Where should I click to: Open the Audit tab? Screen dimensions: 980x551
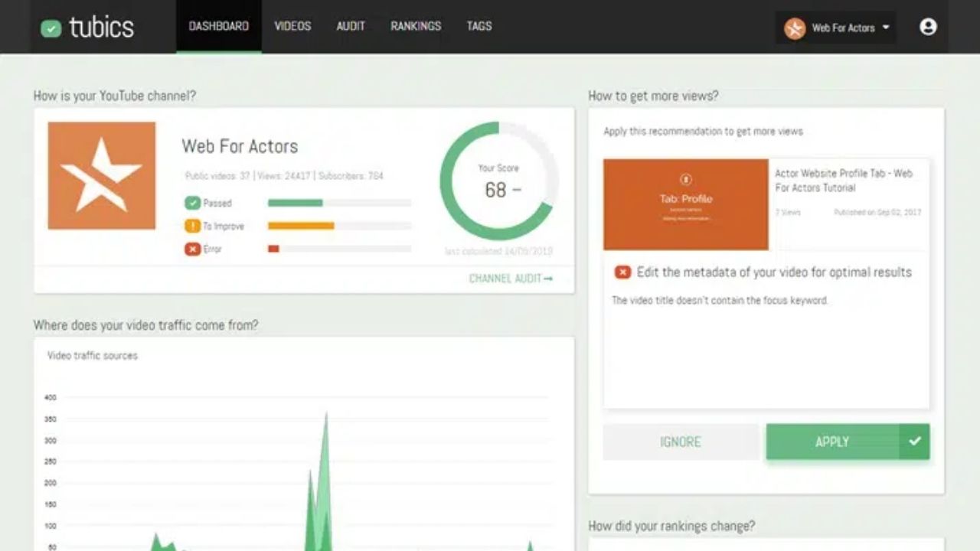coord(351,26)
